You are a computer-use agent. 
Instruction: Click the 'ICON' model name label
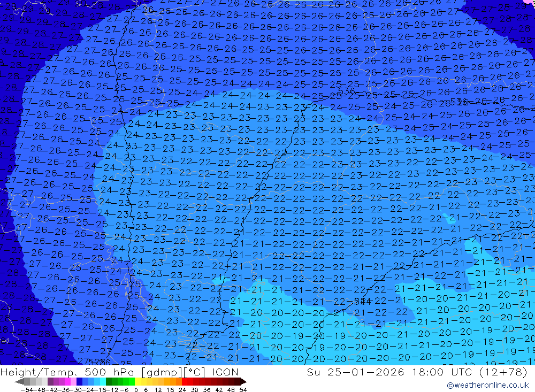coord(225,372)
